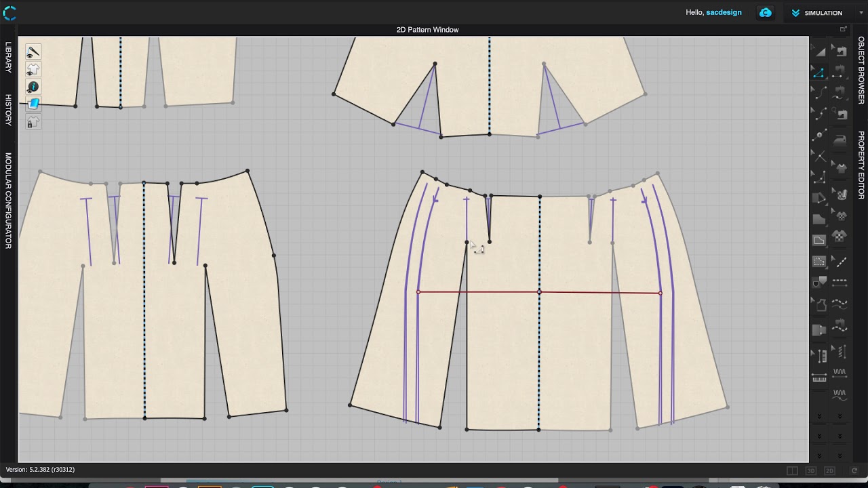Image resolution: width=868 pixels, height=488 pixels.
Task: Click the sacdesign username link
Action: [x=724, y=12]
